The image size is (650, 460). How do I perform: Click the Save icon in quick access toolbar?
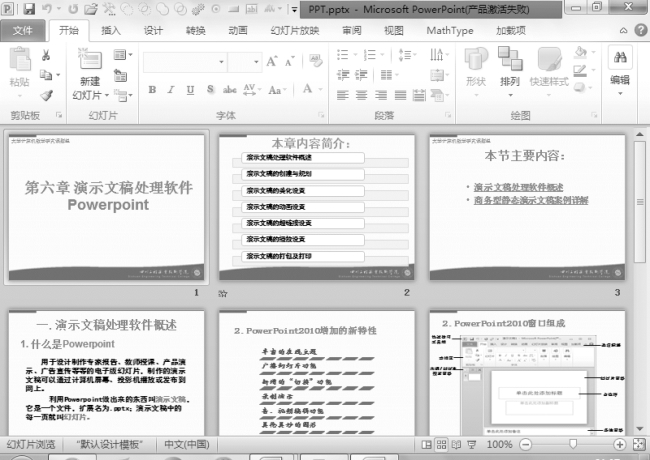tap(28, 8)
